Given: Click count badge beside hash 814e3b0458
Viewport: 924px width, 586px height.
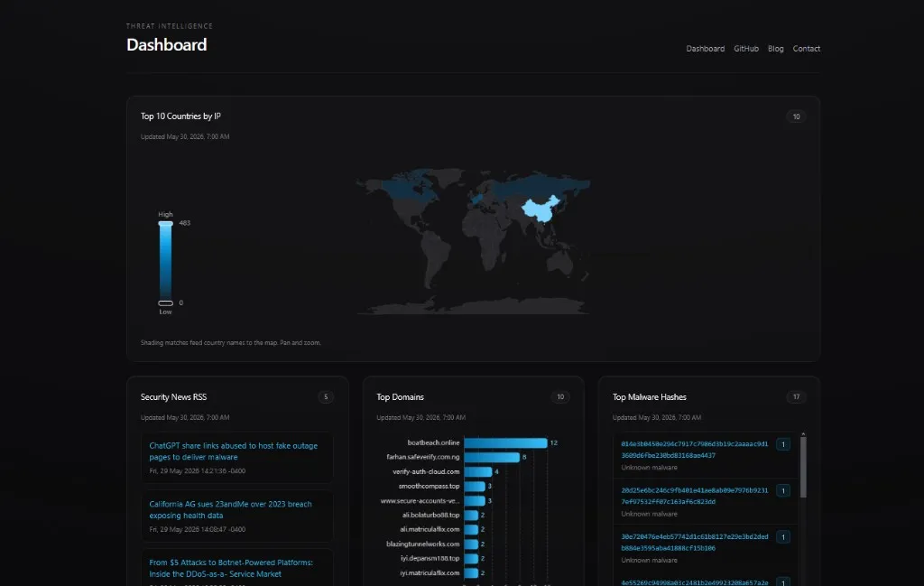Looking at the screenshot, I should click(x=783, y=444).
